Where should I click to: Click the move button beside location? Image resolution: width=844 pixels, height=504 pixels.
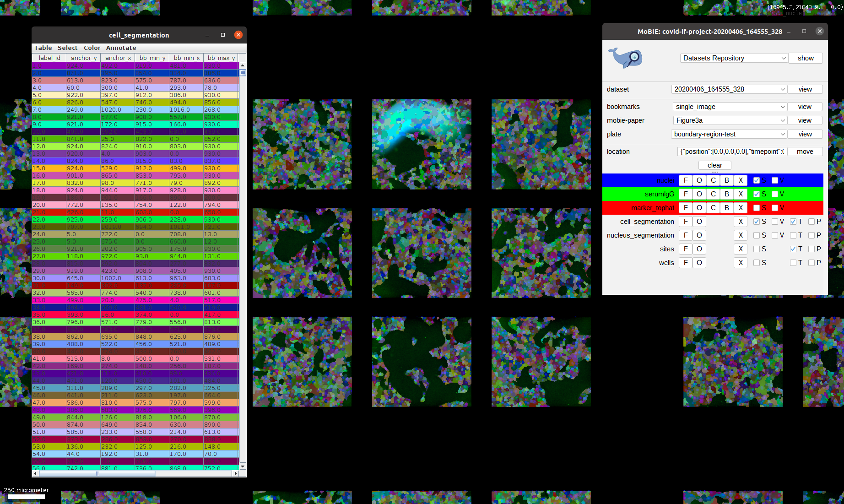click(x=805, y=152)
